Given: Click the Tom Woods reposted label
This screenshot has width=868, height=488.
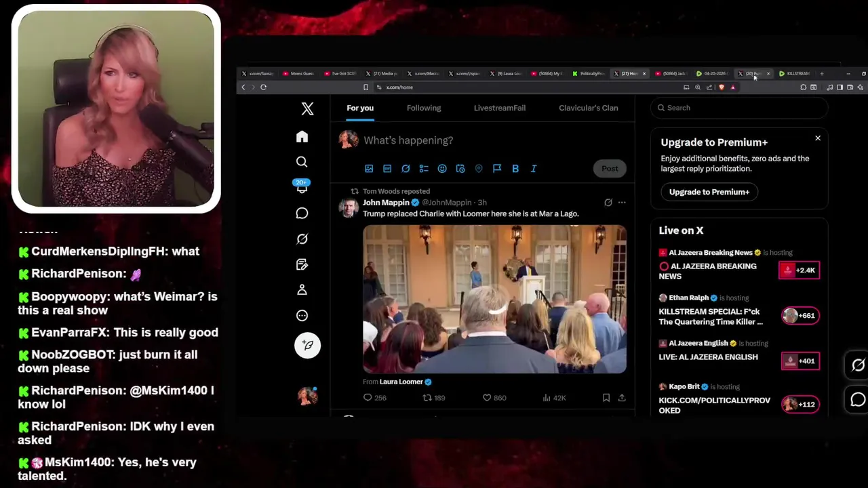Looking at the screenshot, I should tap(396, 191).
